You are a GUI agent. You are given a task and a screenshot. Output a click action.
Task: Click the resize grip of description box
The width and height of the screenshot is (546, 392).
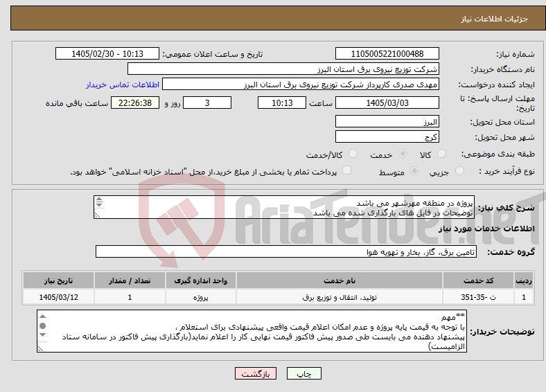97,215
